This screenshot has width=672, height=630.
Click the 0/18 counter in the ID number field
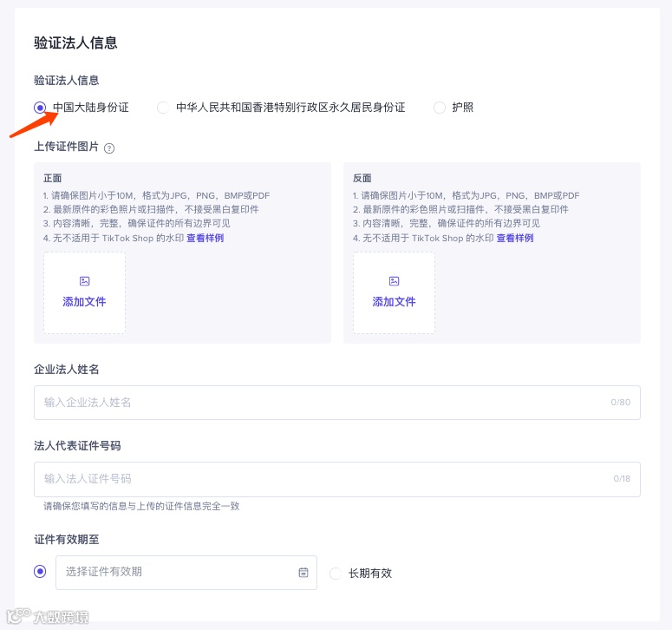(x=622, y=479)
